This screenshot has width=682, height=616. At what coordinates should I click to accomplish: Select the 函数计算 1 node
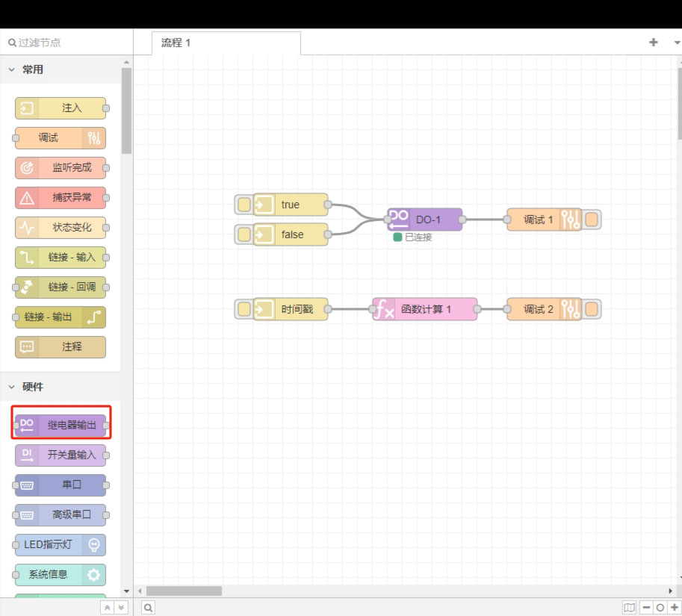pyautogui.click(x=426, y=309)
